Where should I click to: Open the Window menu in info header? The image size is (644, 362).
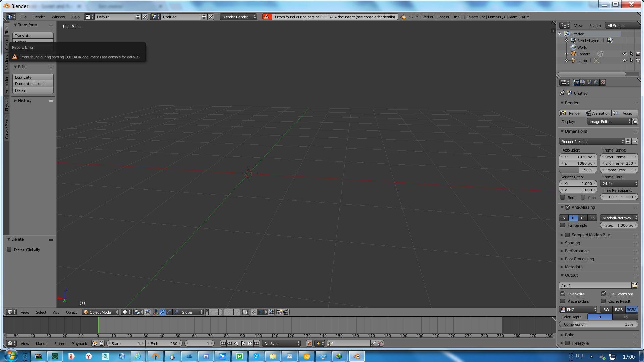[58, 17]
